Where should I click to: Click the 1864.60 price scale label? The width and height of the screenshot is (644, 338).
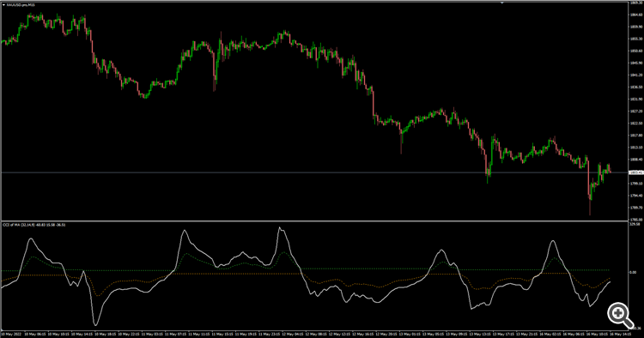coord(636,15)
